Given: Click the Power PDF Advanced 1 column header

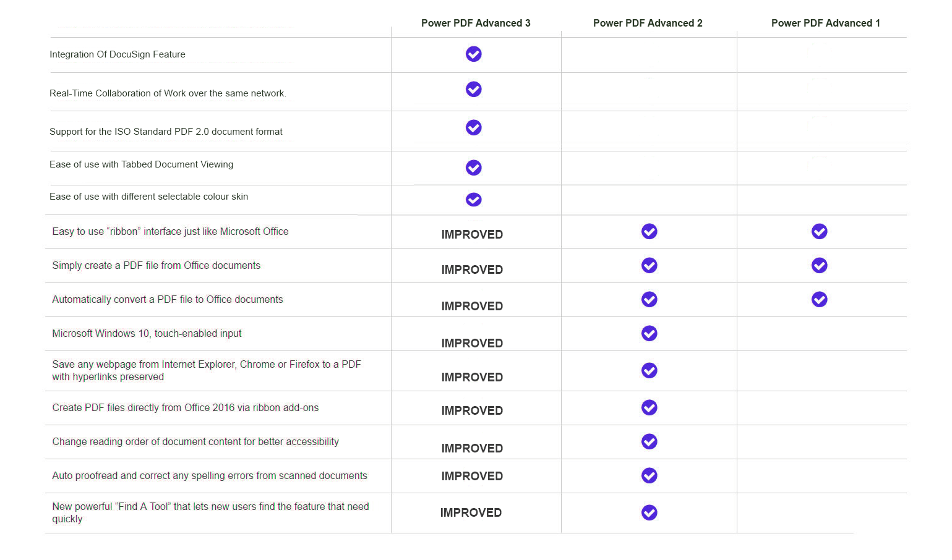Looking at the screenshot, I should pyautogui.click(x=825, y=23).
